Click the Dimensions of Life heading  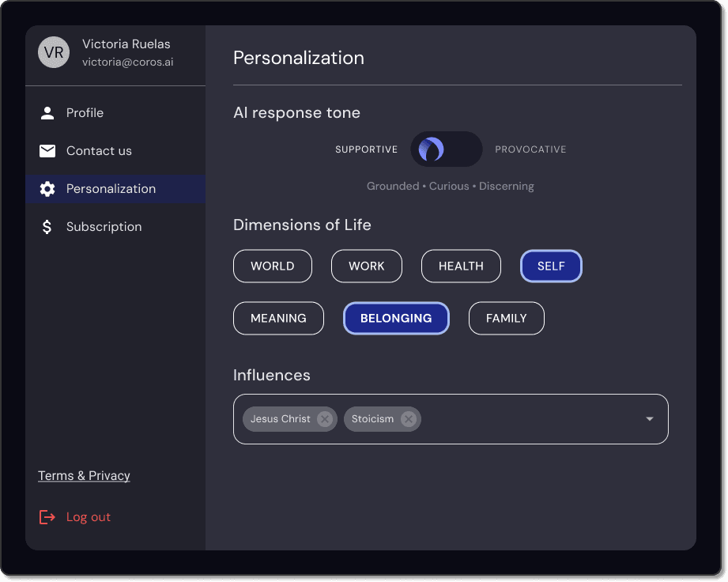coord(302,225)
